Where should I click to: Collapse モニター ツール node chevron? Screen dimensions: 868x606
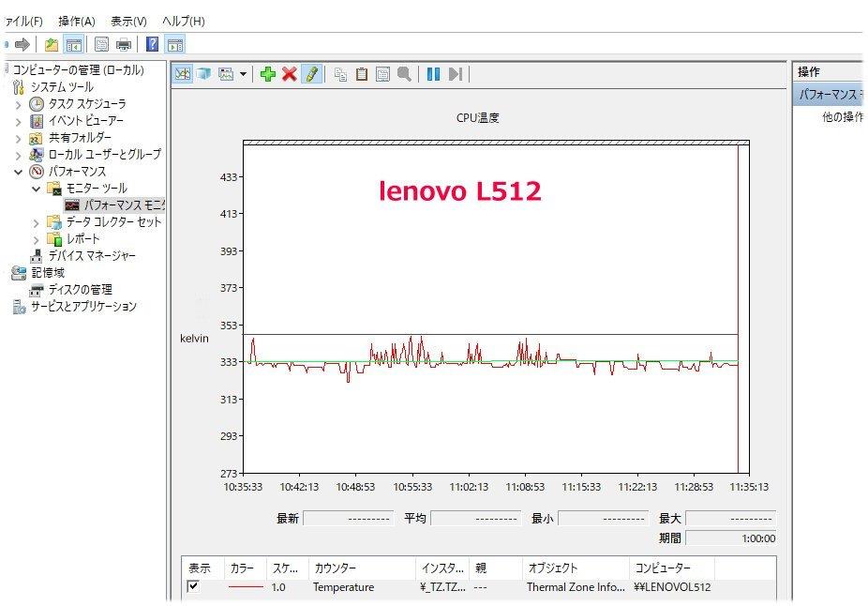(36, 189)
